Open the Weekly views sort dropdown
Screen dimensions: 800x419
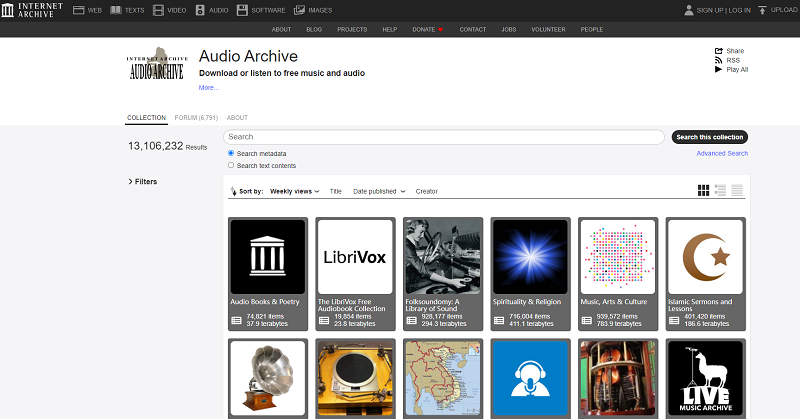click(x=294, y=191)
